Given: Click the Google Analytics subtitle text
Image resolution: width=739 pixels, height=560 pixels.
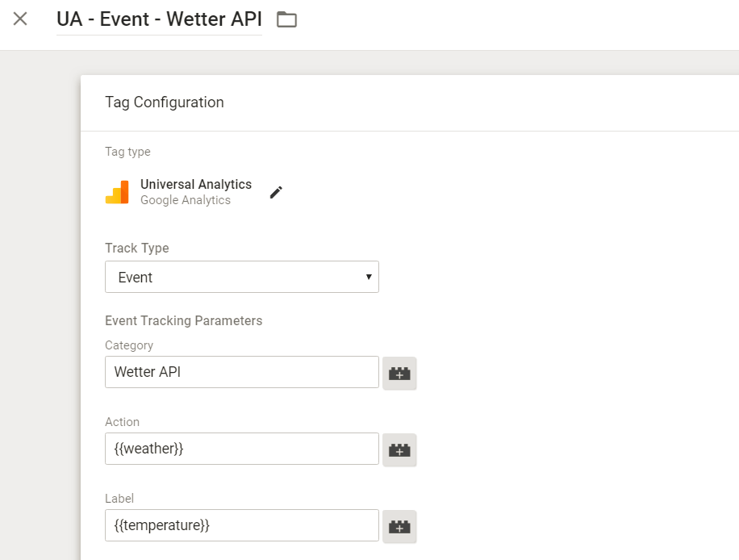Looking at the screenshot, I should [186, 200].
